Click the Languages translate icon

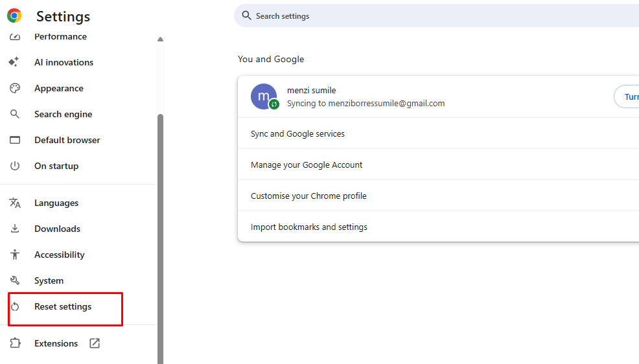(x=14, y=203)
